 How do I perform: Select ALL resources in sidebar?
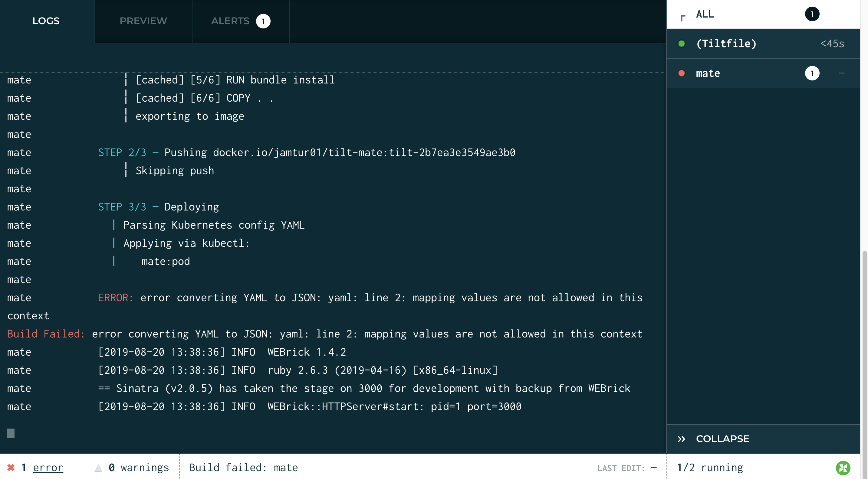[705, 14]
